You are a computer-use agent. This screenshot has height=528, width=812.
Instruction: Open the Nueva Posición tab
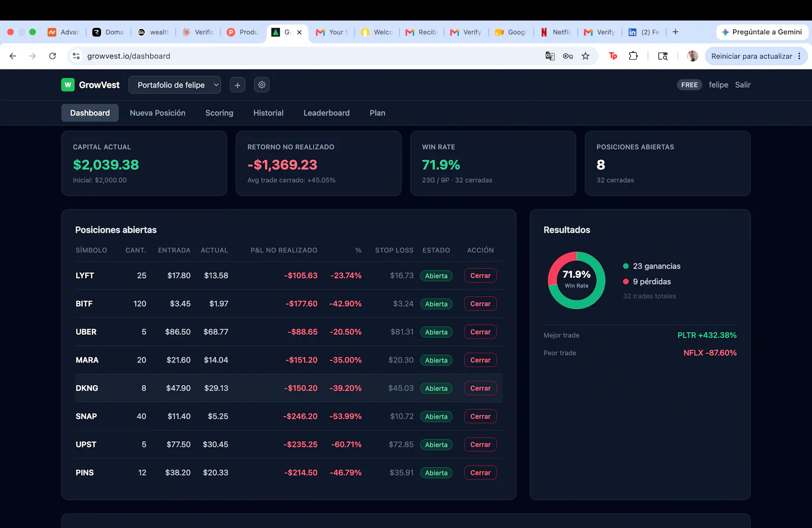click(157, 113)
